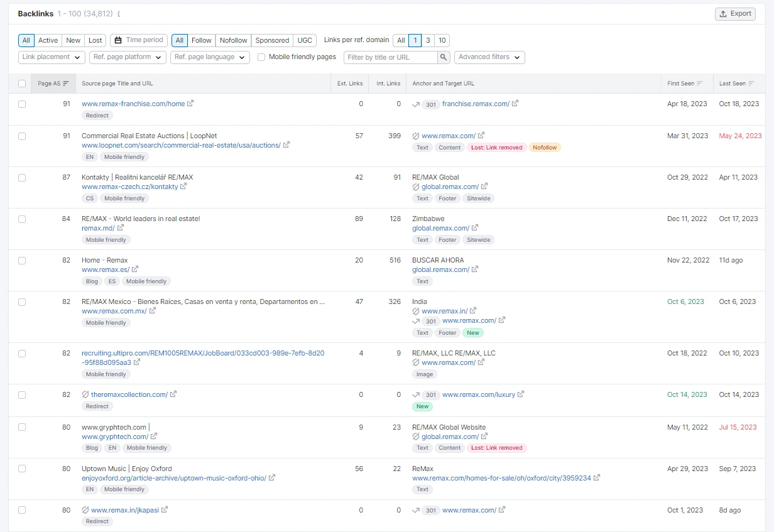Select the checkbox for remax.md row
The width and height of the screenshot is (774, 532).
[22, 219]
